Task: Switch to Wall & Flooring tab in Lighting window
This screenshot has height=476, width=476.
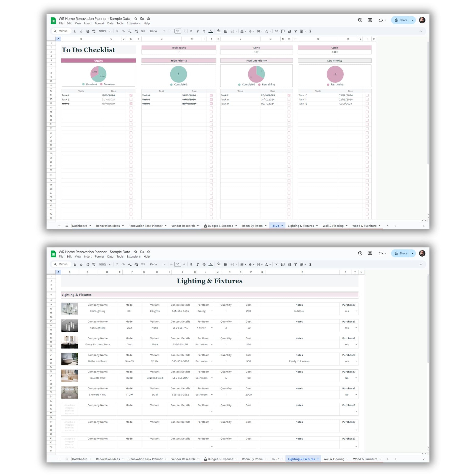Action: pyautogui.click(x=334, y=459)
